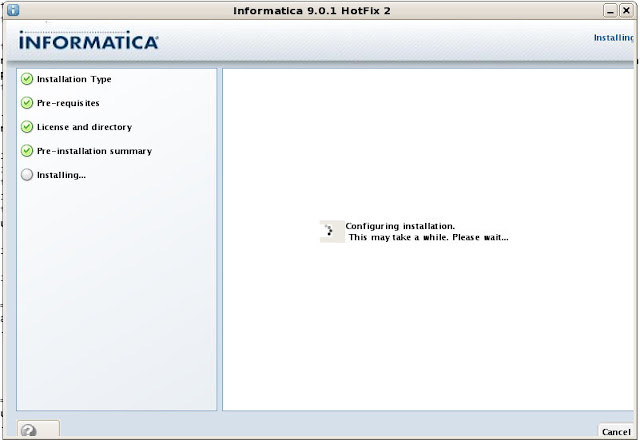The height and width of the screenshot is (440, 640).
Task: Open the help question mark button
Action: pos(38,430)
